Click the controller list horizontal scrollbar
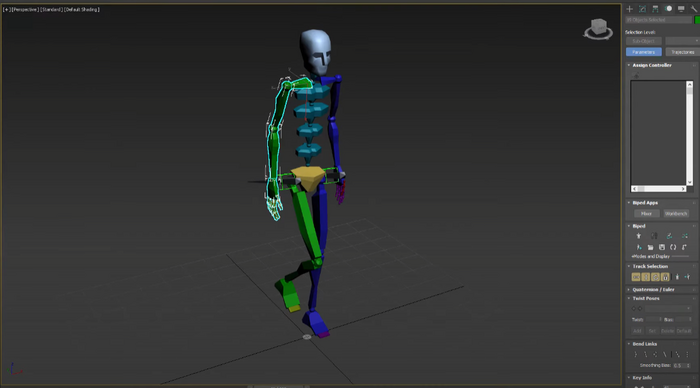 click(x=658, y=189)
